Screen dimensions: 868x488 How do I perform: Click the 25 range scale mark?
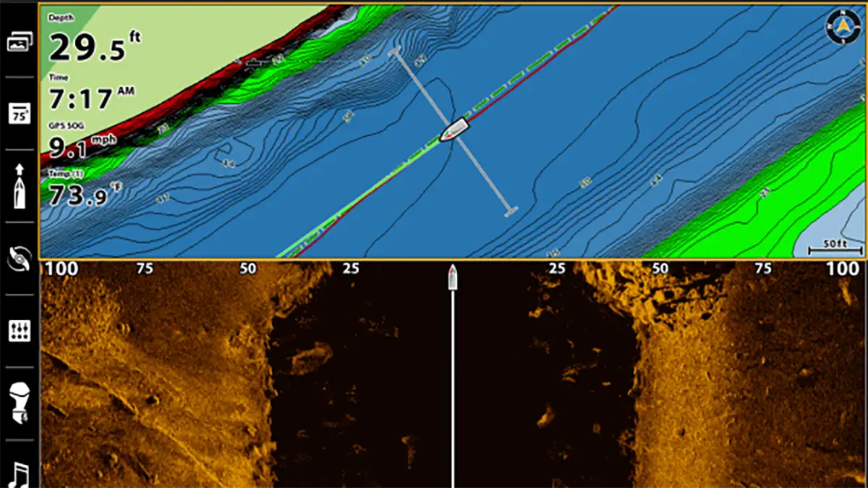(352, 268)
